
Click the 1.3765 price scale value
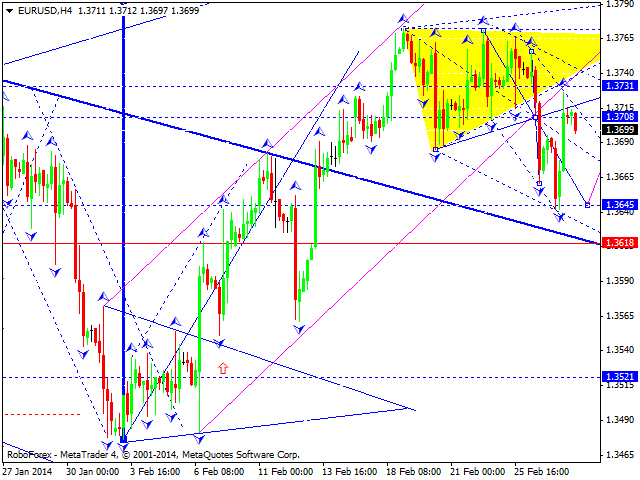[620, 38]
